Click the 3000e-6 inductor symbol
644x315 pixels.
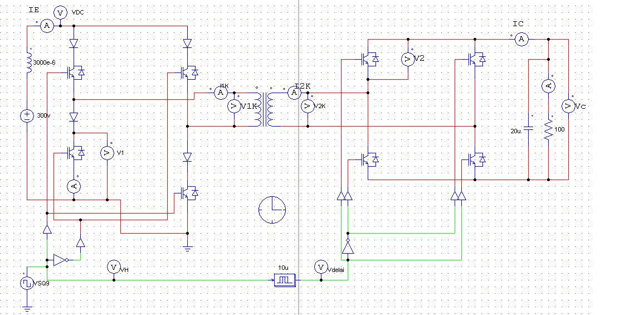pyautogui.click(x=29, y=62)
